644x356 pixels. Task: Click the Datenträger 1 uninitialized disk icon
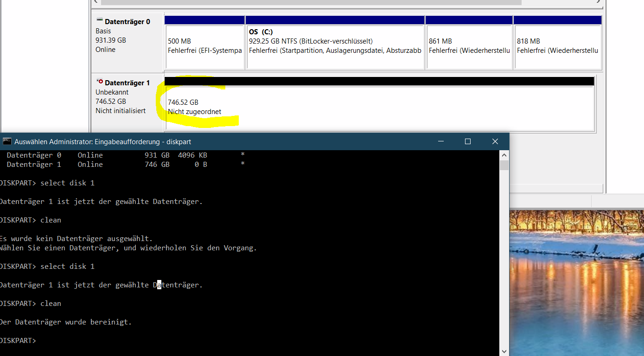[x=99, y=82]
